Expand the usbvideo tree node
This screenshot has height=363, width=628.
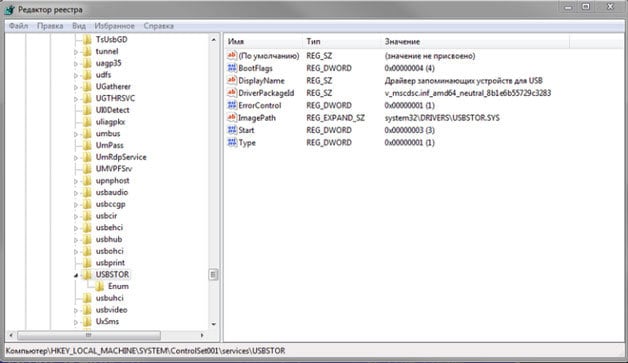click(76, 310)
